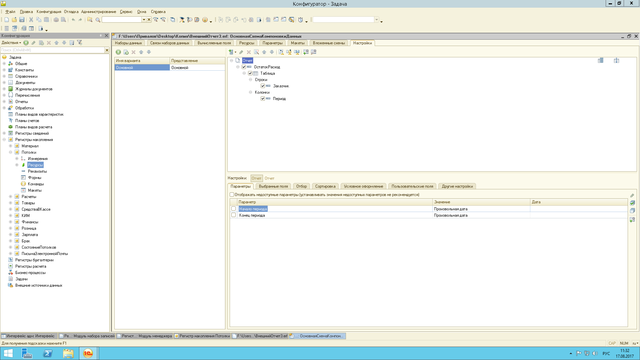Open the search field dropdown arrow in toolbar
This screenshot has width=640, height=360.
pos(144,20)
